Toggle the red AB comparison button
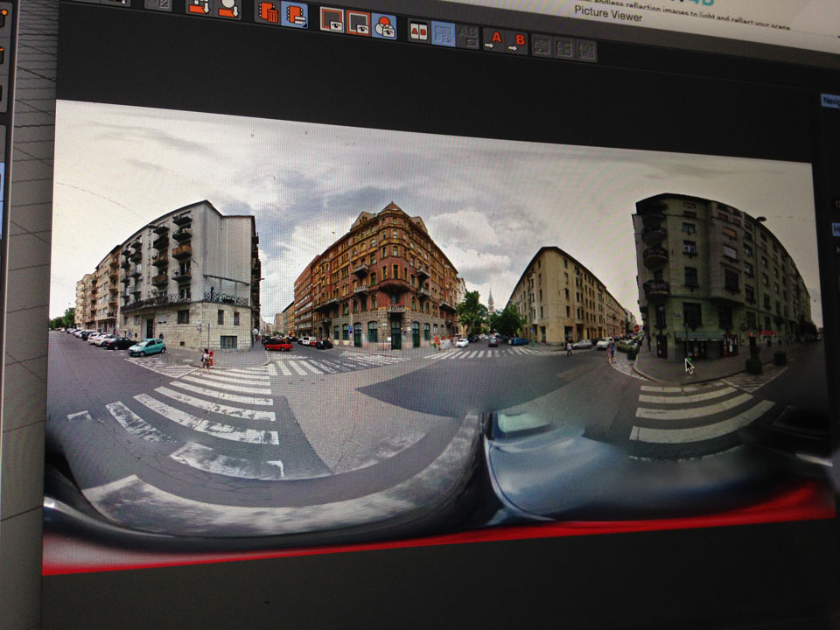Screen dimensions: 840x630 point(418,31)
